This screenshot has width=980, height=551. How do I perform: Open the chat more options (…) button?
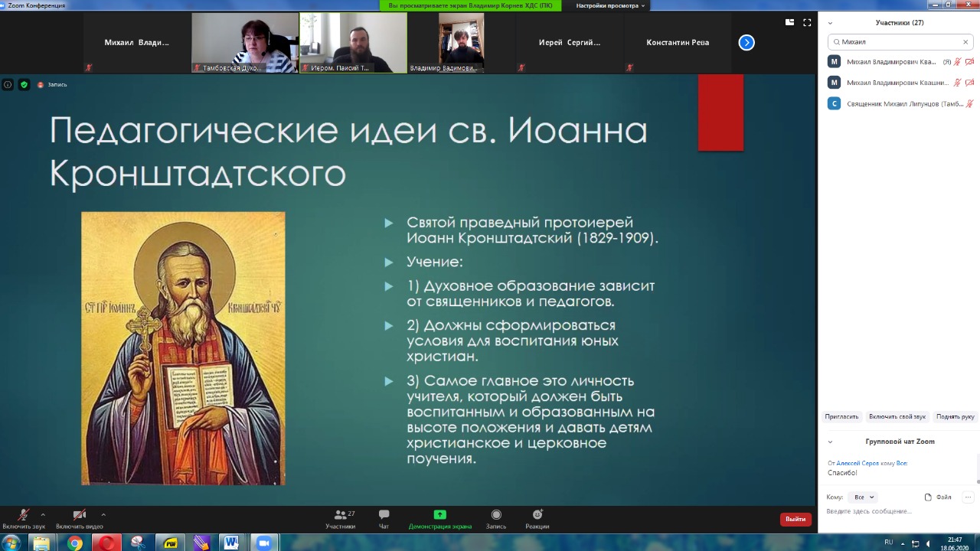(x=968, y=497)
